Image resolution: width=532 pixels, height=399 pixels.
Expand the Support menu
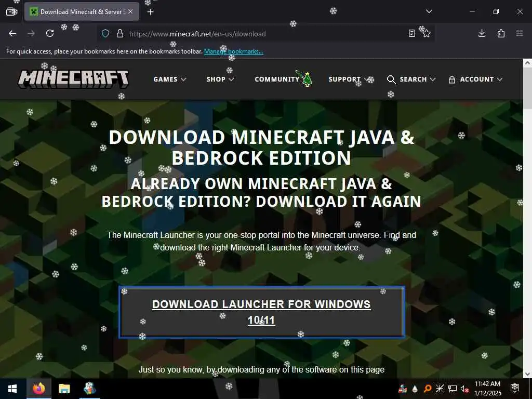point(348,79)
